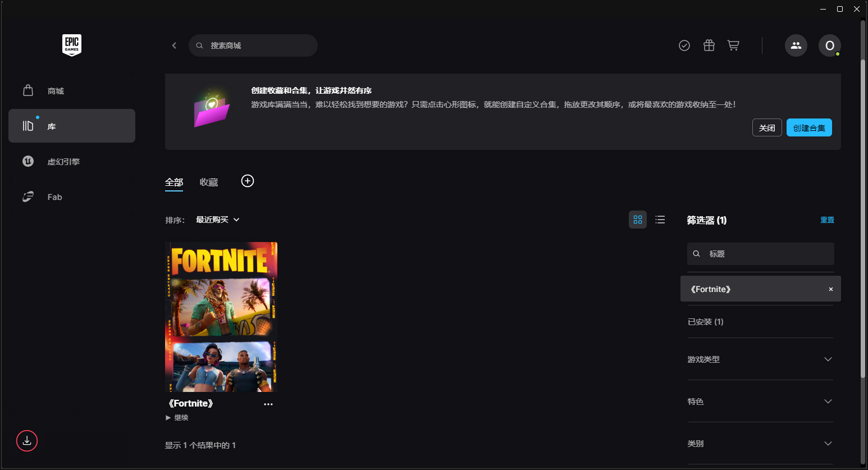
Task: Dismiss banner with 关闭 button
Action: pyautogui.click(x=767, y=127)
